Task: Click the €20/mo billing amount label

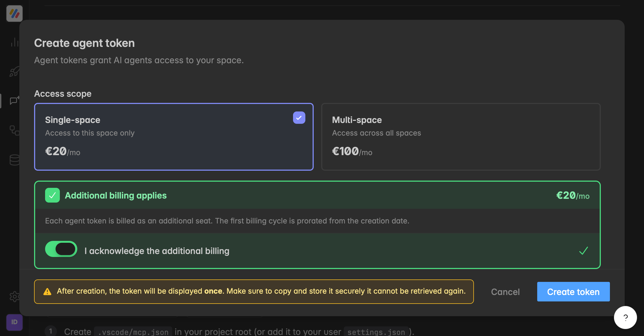Action: pyautogui.click(x=573, y=196)
